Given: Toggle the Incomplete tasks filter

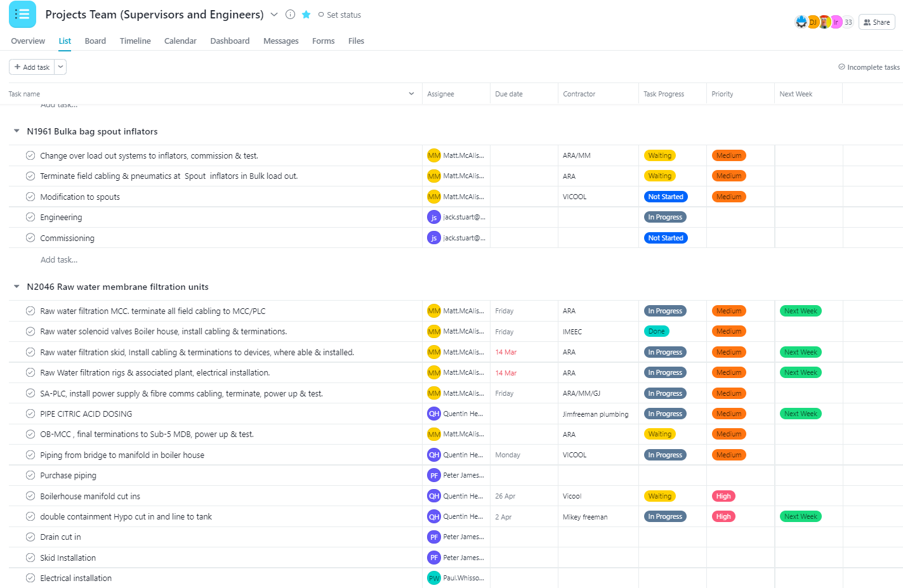Looking at the screenshot, I should click(x=869, y=67).
